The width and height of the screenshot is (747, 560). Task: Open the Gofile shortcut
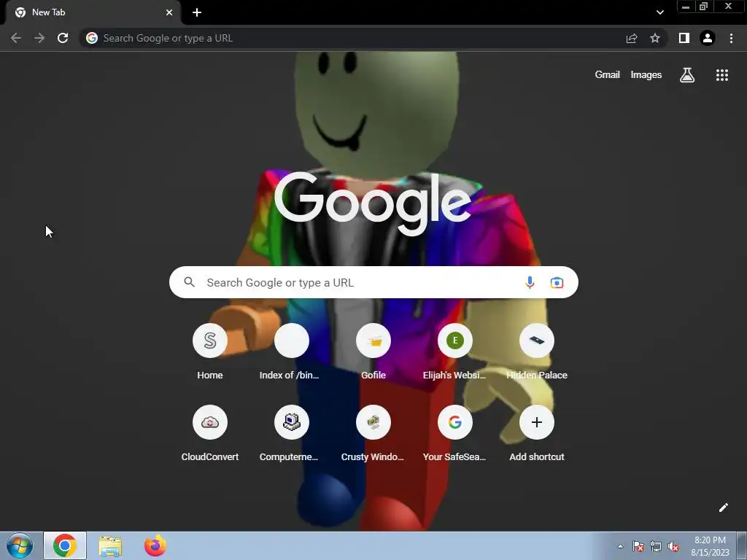(373, 352)
